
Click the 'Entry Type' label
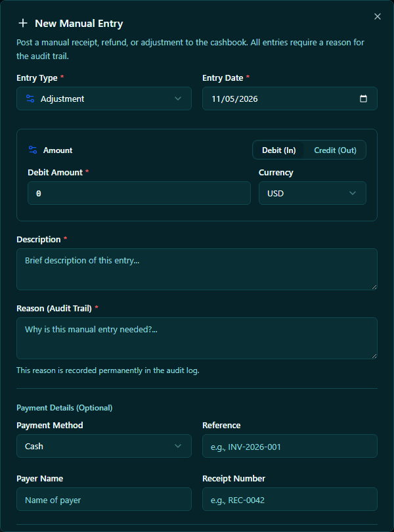[x=37, y=78]
